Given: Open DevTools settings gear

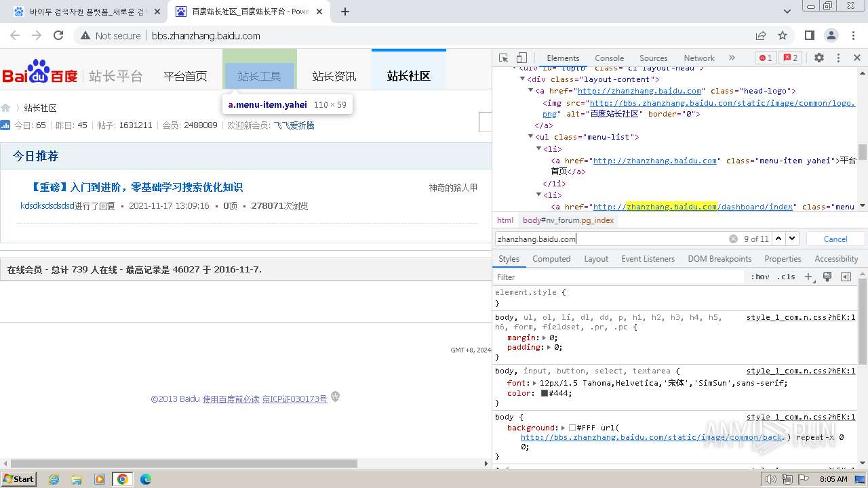Looking at the screenshot, I should tap(819, 58).
